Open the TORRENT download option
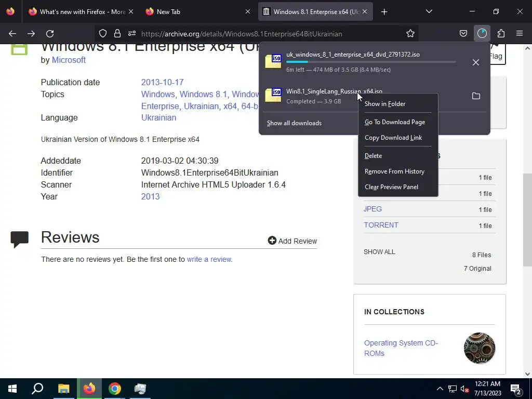Screen dimensions: 532x399 [381, 225]
